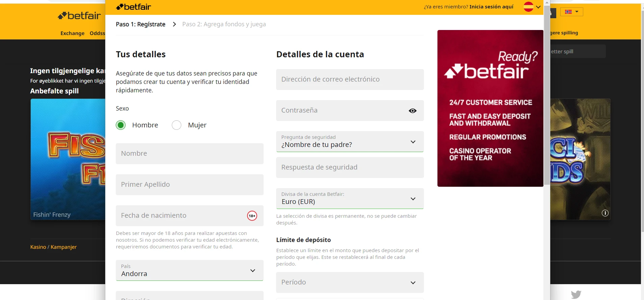
Task: Click the 'Anbefalte spill' heading on the background page
Action: coord(54,91)
